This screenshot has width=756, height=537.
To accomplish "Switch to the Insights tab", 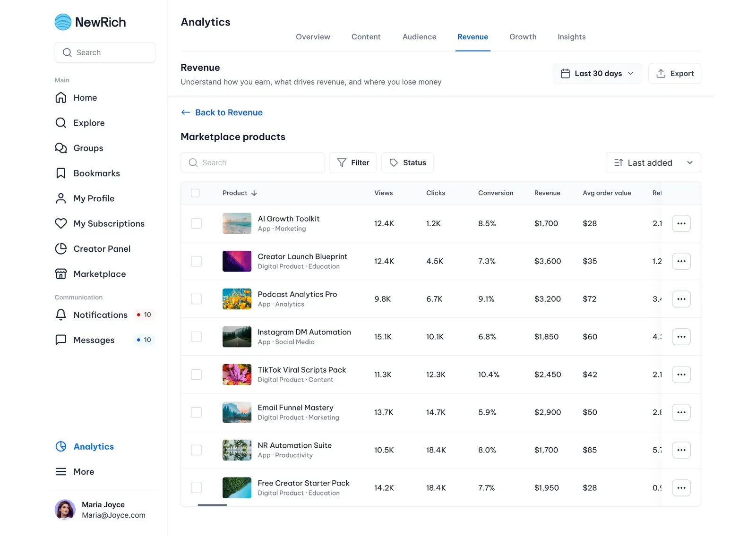I will coord(571,37).
